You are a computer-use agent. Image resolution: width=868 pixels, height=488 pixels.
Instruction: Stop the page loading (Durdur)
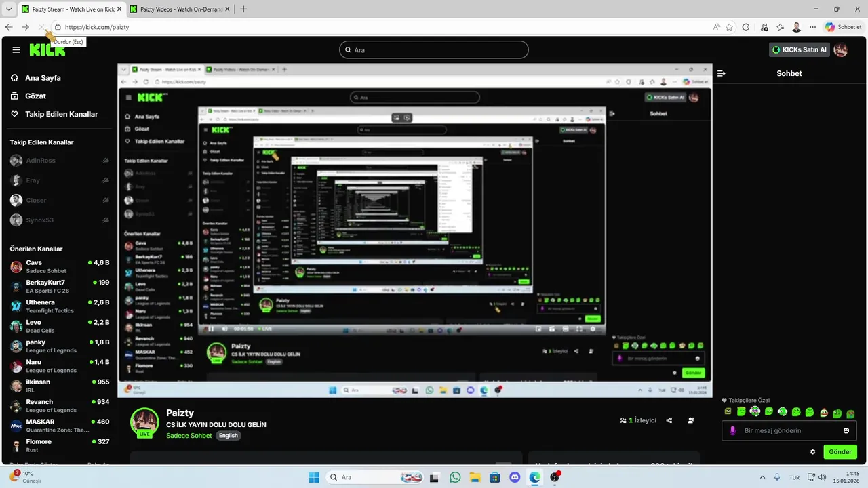(x=41, y=27)
